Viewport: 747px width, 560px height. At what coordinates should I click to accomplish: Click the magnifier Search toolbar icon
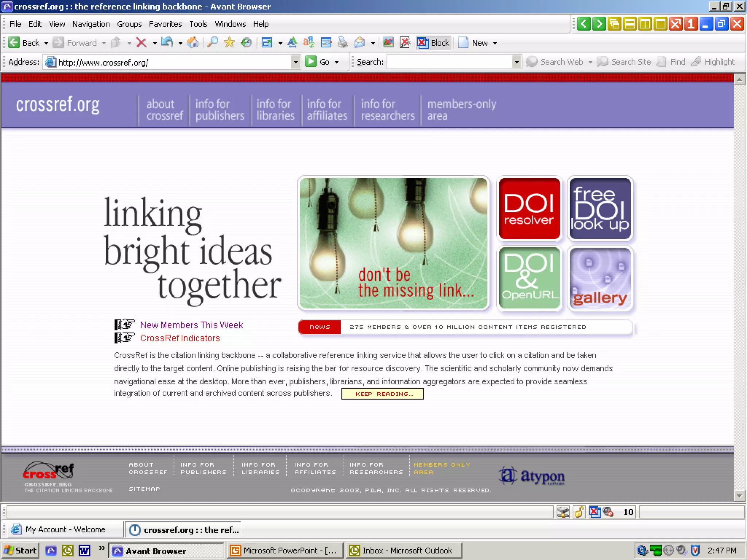212,43
